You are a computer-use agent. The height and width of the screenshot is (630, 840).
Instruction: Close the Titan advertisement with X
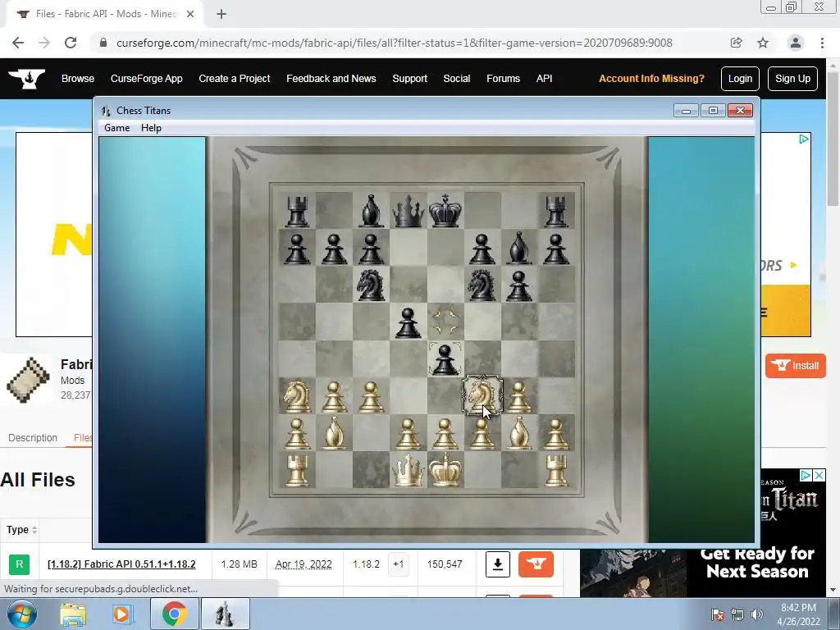(819, 475)
